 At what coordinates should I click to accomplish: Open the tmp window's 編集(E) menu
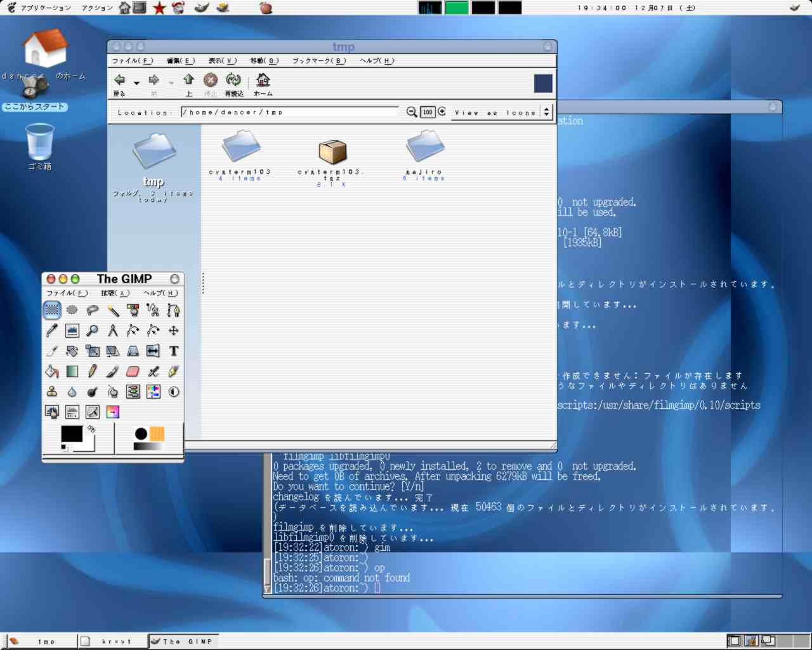[181, 61]
